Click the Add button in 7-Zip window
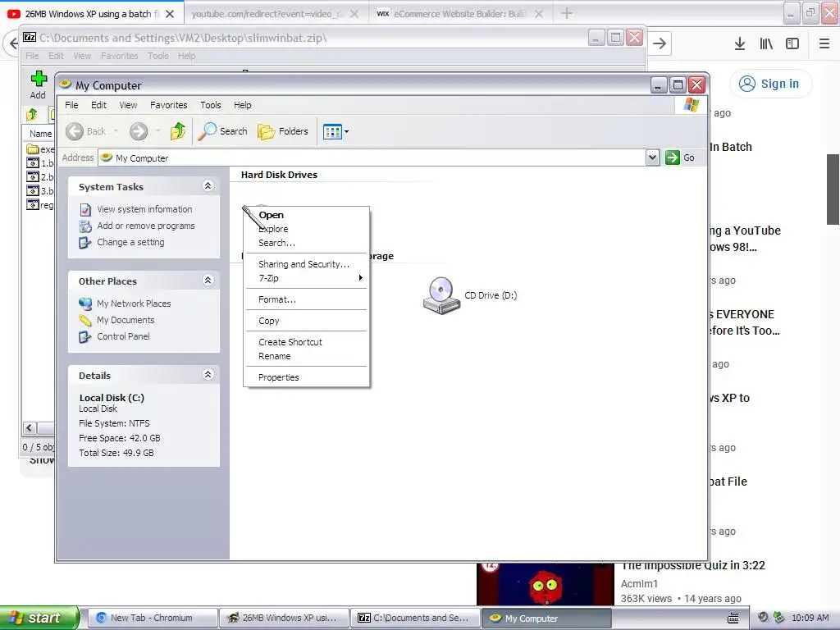This screenshot has height=630, width=840. click(x=38, y=84)
